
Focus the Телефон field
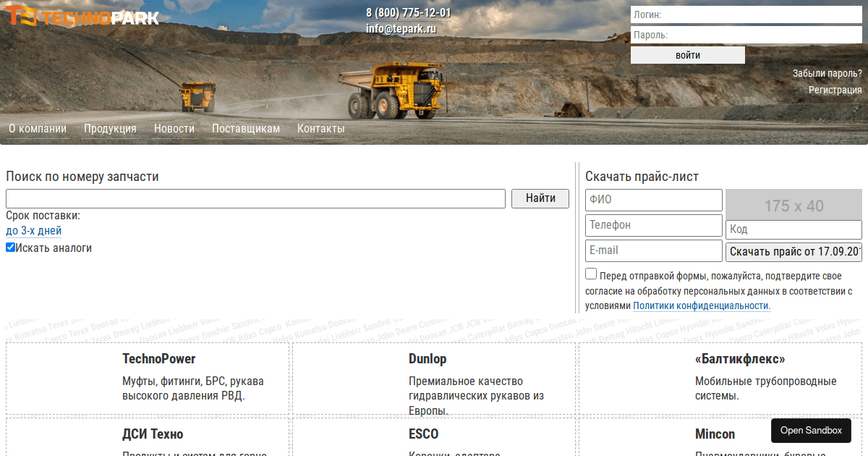(x=654, y=225)
